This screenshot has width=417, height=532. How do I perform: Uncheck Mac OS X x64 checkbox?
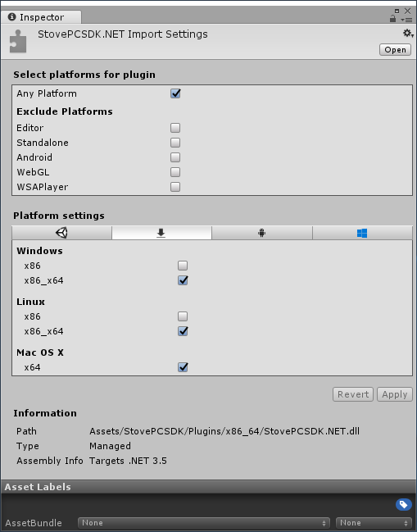point(183,367)
